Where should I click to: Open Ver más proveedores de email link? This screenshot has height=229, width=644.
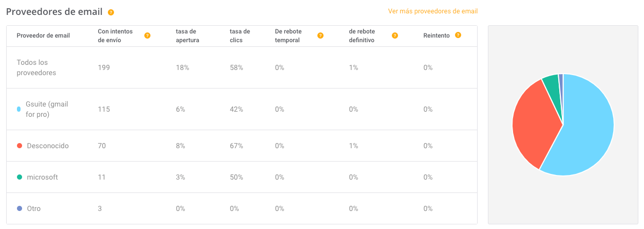[x=432, y=11]
